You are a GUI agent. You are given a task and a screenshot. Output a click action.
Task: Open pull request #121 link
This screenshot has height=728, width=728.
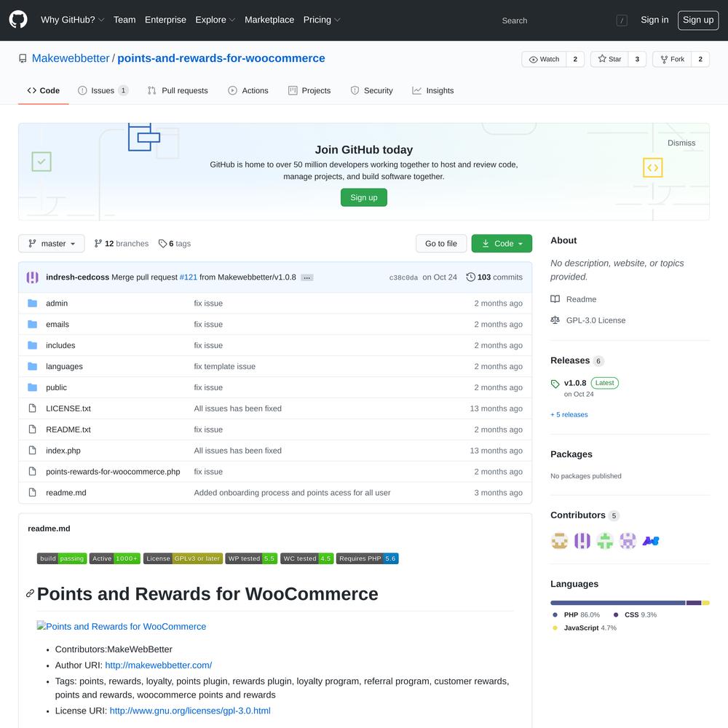(x=189, y=277)
